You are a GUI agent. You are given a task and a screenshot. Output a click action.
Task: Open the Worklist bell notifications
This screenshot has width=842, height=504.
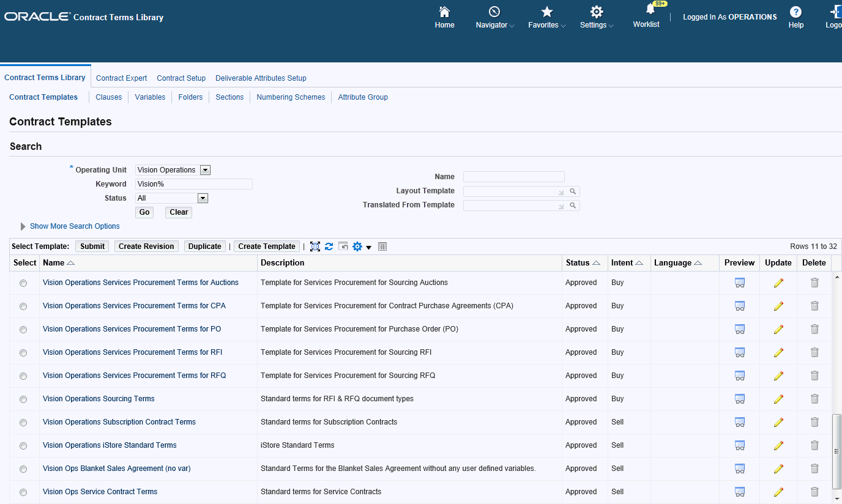650,9
